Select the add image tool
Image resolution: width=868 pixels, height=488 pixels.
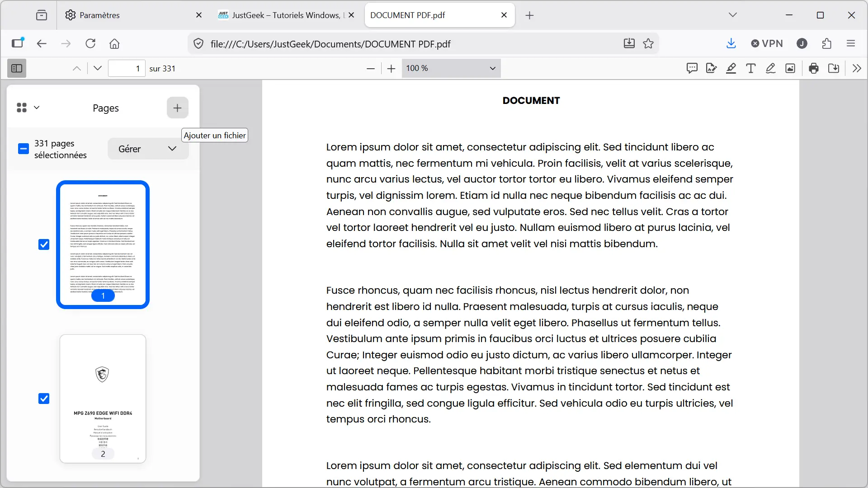click(790, 68)
